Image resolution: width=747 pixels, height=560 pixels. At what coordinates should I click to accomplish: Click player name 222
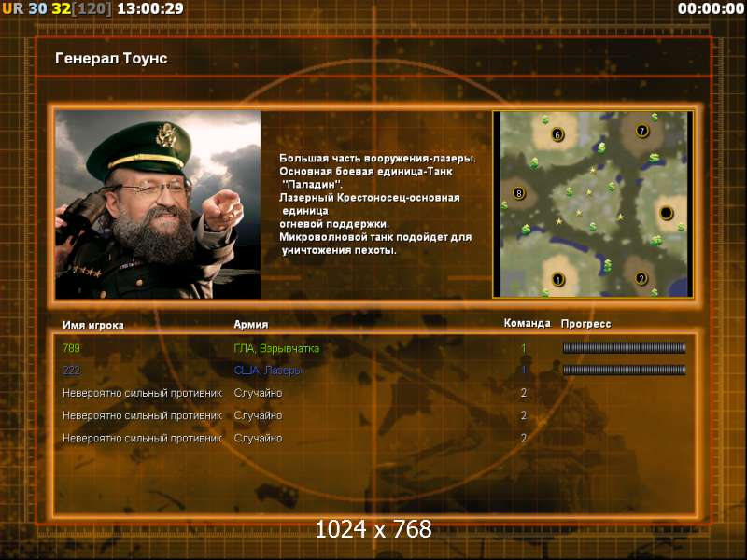[72, 370]
